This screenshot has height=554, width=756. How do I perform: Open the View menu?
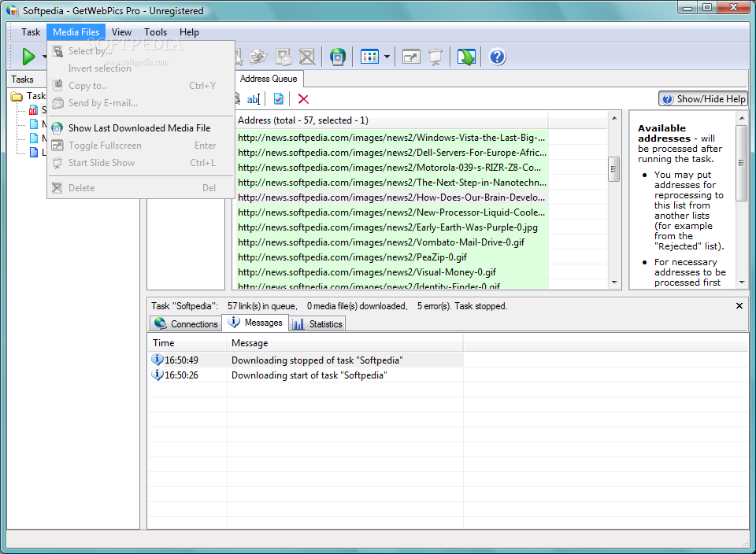coord(121,32)
